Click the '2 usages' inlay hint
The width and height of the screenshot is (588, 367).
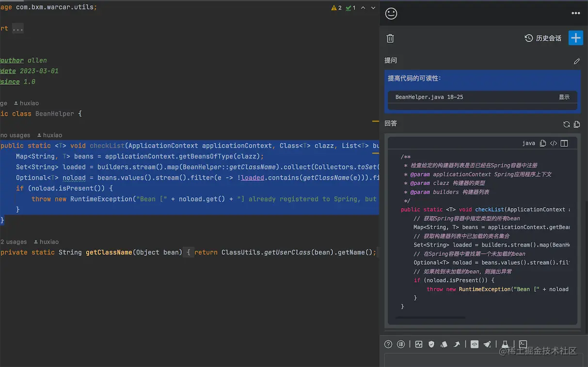pyautogui.click(x=14, y=242)
